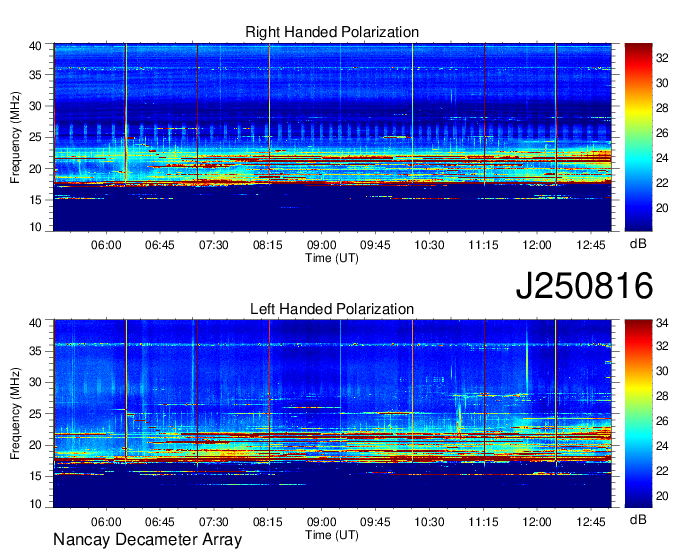The width and height of the screenshot is (680, 552).
Task: Click the 25 MHz tick of top plot
Action: (x=35, y=137)
